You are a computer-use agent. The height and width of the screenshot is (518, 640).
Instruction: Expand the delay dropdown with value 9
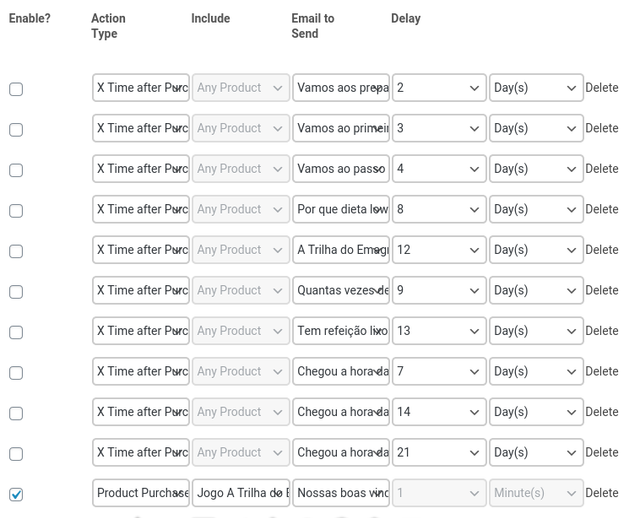click(x=439, y=290)
